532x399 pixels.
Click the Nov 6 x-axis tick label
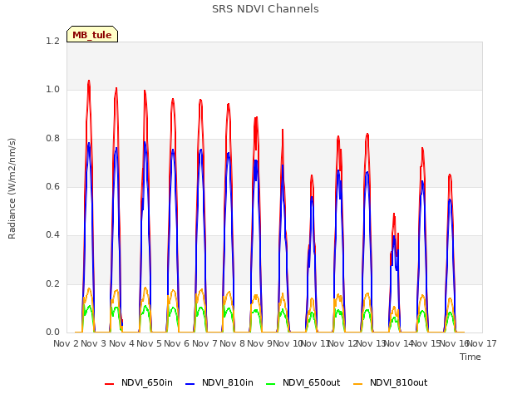(177, 343)
